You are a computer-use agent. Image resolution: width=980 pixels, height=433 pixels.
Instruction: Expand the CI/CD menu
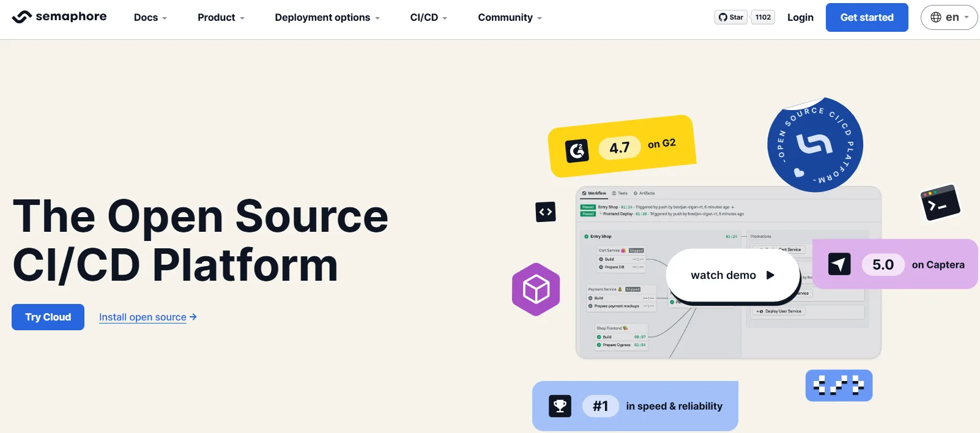click(x=428, y=18)
